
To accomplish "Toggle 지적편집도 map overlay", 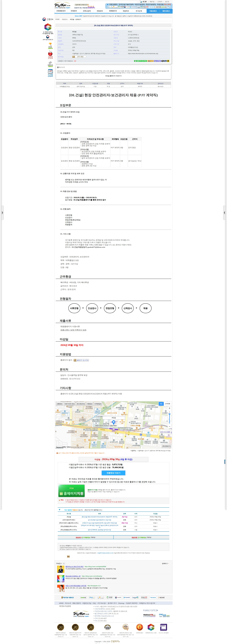I will 98,404.
